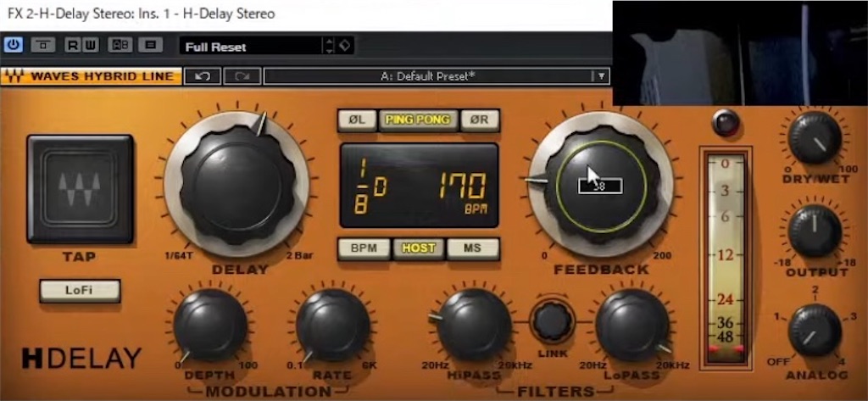Click the undo arrow button
This screenshot has width=868, height=401.
[202, 76]
